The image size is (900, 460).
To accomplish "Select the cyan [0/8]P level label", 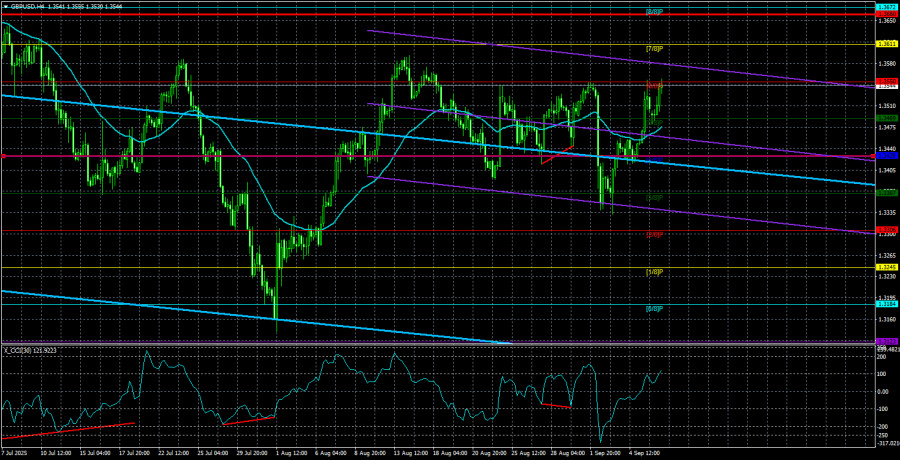I will click(654, 309).
